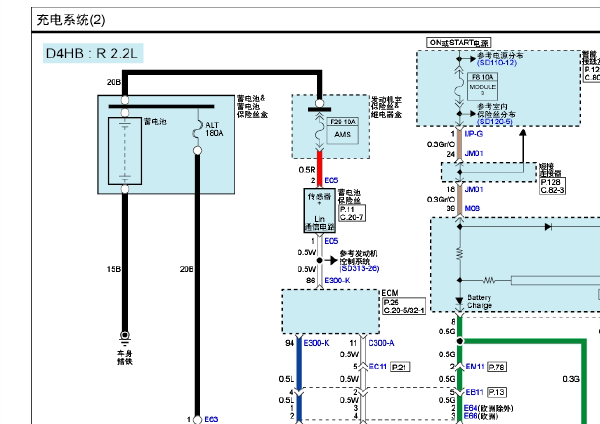Select the 传感器 Lin通信电路 sensor block

pos(320,210)
